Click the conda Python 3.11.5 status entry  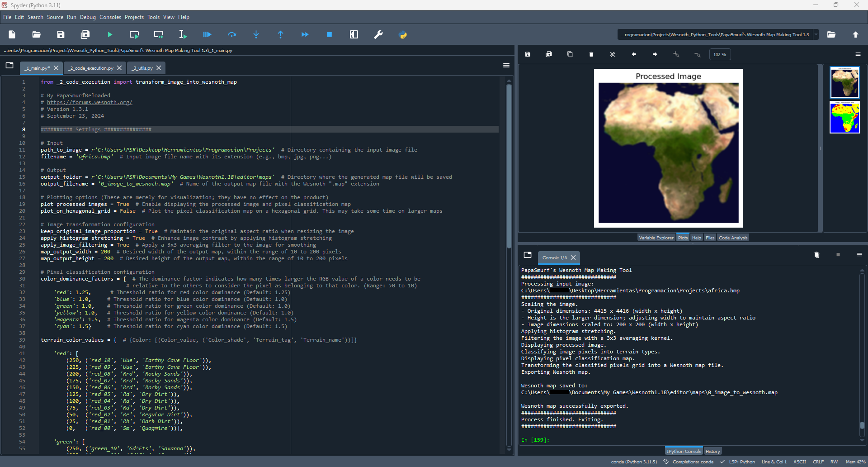pos(634,462)
